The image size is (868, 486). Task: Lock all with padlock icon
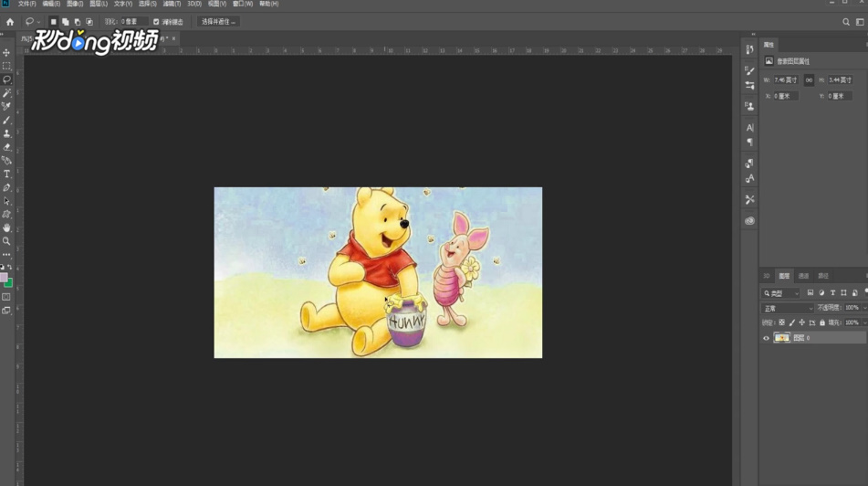click(x=822, y=322)
